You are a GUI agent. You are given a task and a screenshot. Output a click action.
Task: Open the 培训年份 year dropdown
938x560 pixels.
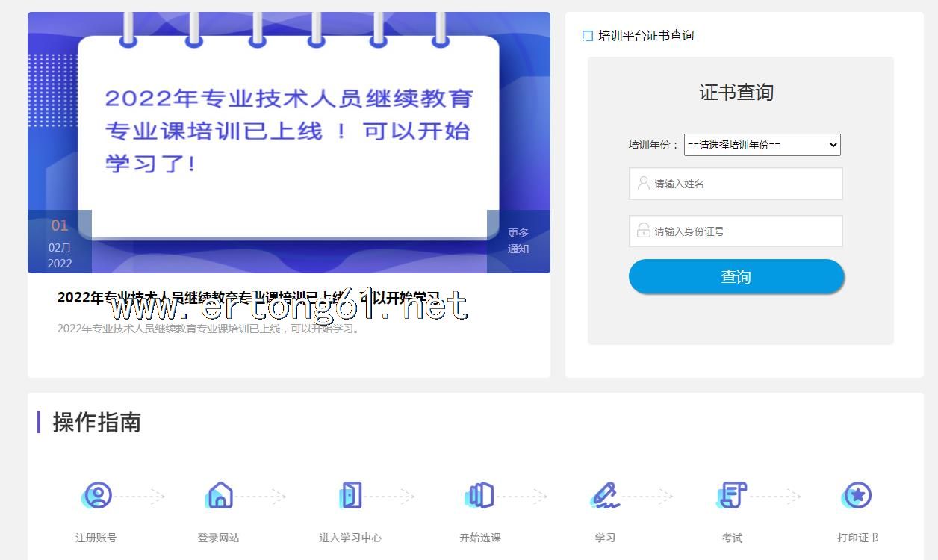[762, 145]
